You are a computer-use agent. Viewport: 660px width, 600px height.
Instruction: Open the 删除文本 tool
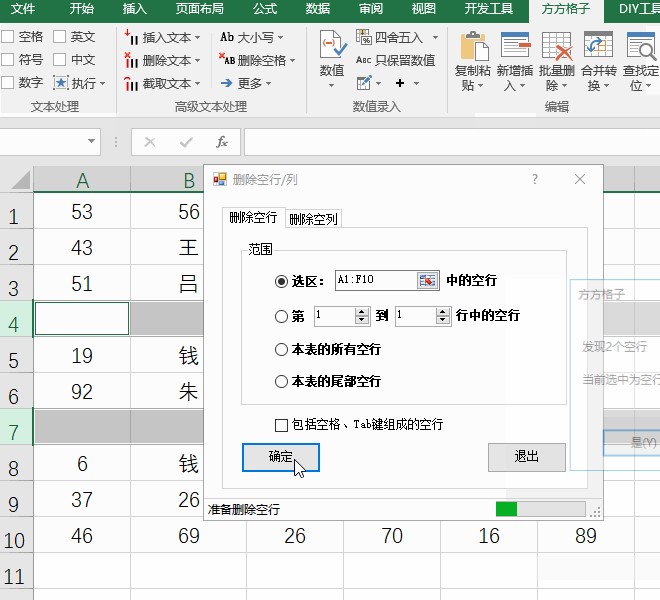click(162, 60)
